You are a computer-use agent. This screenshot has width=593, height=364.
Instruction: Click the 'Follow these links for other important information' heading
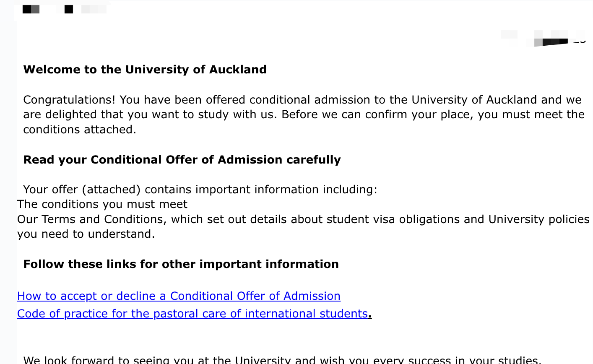point(181,264)
